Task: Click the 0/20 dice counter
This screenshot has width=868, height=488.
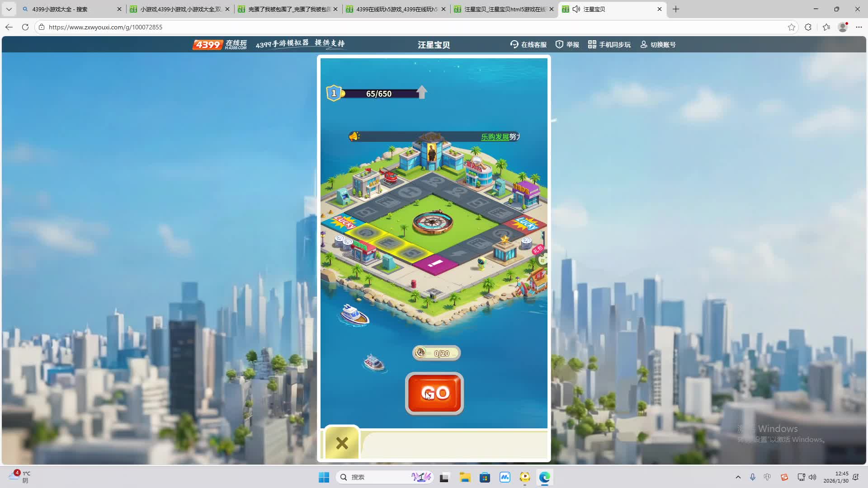Action: click(x=436, y=353)
